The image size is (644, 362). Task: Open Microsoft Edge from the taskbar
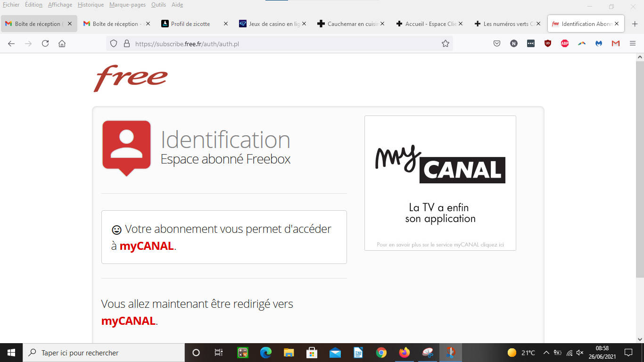(266, 353)
